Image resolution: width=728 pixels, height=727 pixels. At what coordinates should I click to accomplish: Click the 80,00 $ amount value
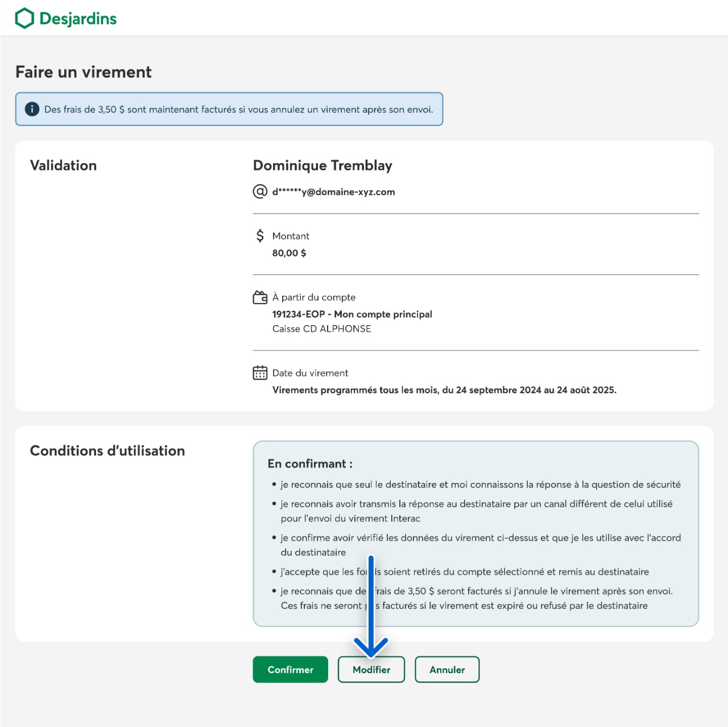coord(289,253)
